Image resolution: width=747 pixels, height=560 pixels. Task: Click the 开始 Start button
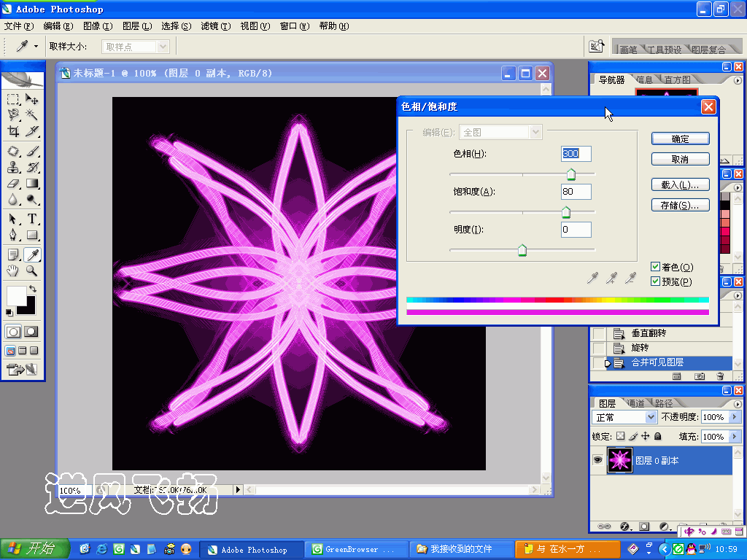click(x=35, y=548)
